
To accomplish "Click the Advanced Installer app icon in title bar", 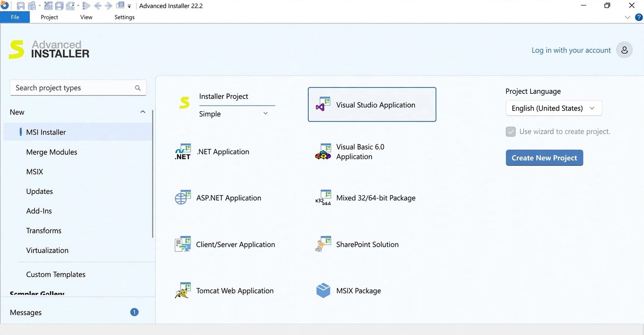I will pyautogui.click(x=4, y=5).
